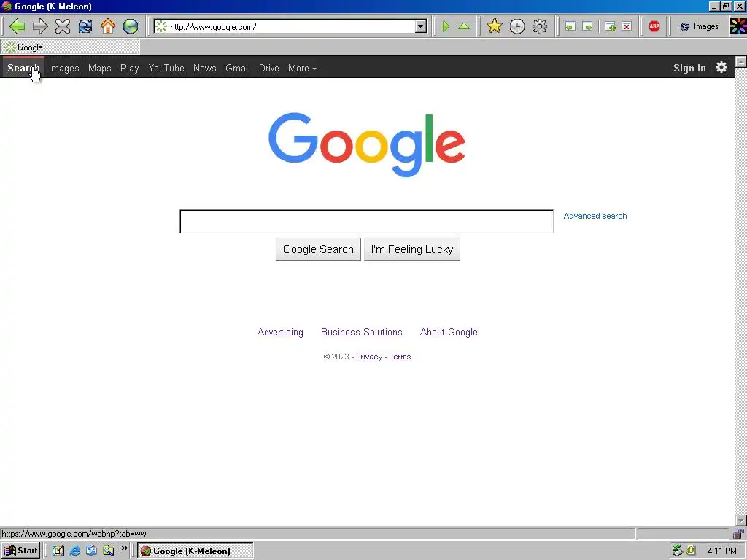Launch Internet Explorer from quick launch

click(x=75, y=551)
